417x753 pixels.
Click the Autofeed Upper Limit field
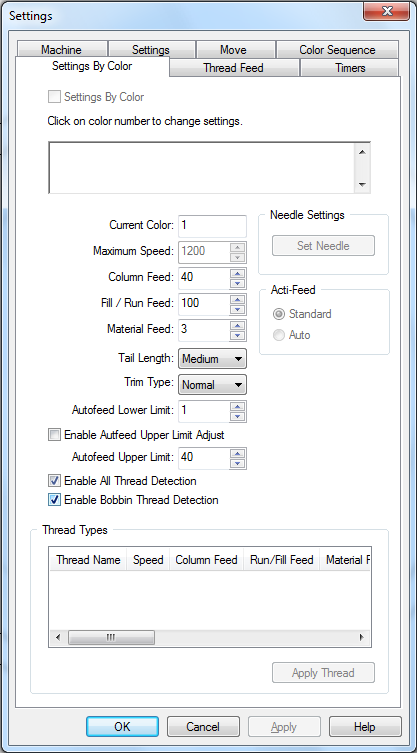click(x=204, y=458)
